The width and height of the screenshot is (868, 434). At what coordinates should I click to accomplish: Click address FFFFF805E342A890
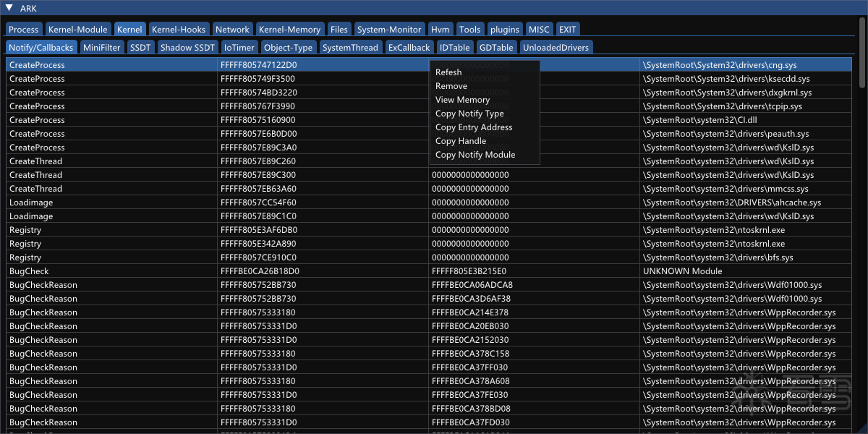click(258, 244)
